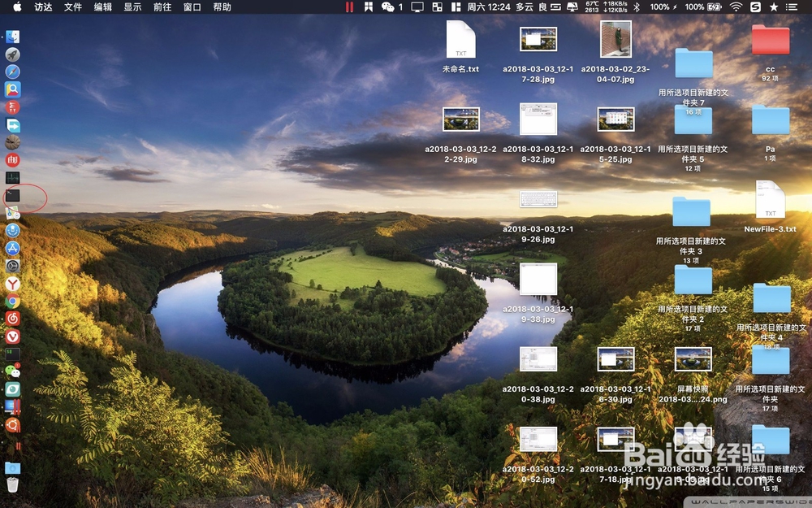The image size is (812, 508).
Task: Click star icon in menu bar
Action: point(774,7)
